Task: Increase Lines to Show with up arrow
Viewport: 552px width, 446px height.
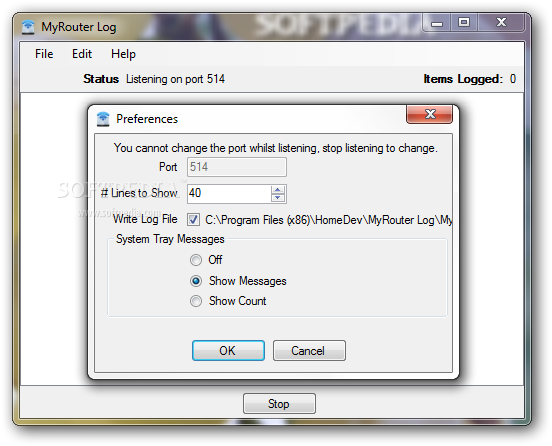Action: (x=278, y=189)
